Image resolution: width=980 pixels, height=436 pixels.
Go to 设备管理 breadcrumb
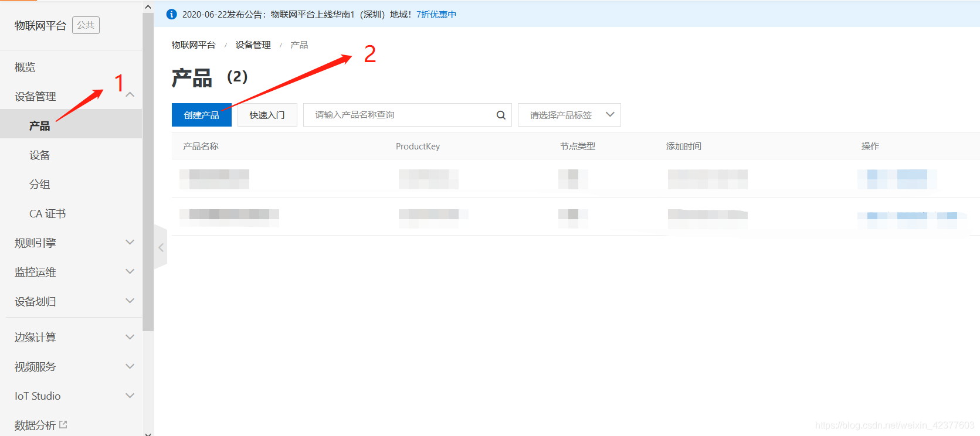(x=253, y=45)
